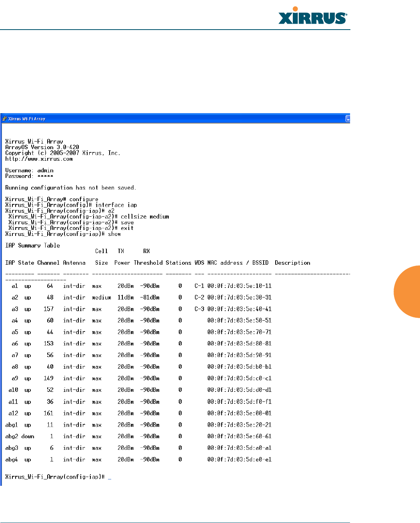Click the 'show' command line
The height and width of the screenshot is (523, 420).
(63, 234)
